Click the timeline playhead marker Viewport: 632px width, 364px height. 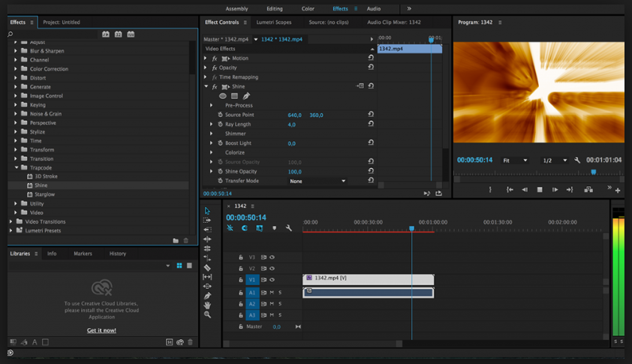(x=411, y=228)
